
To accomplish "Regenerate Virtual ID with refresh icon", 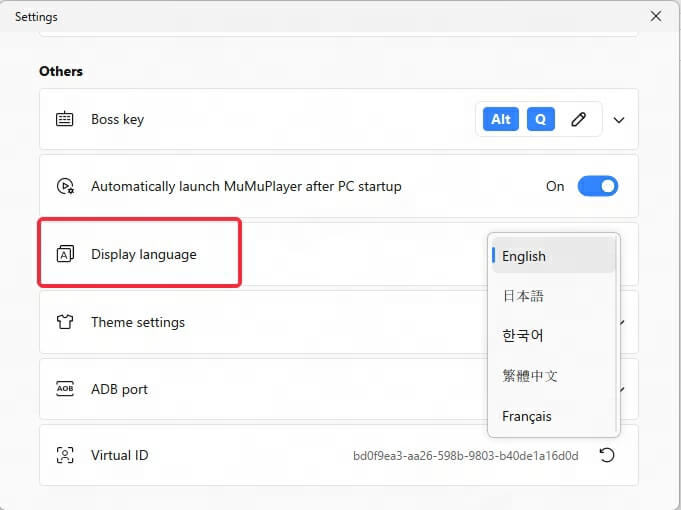I will (606, 455).
